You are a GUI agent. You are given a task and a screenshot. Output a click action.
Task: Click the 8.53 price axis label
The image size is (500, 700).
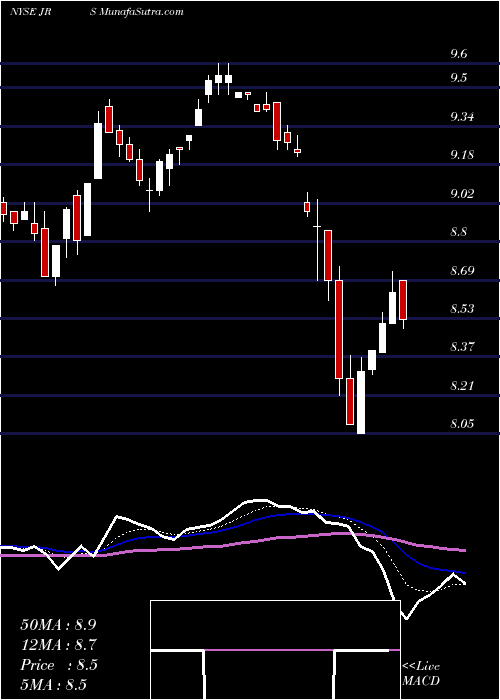462,309
